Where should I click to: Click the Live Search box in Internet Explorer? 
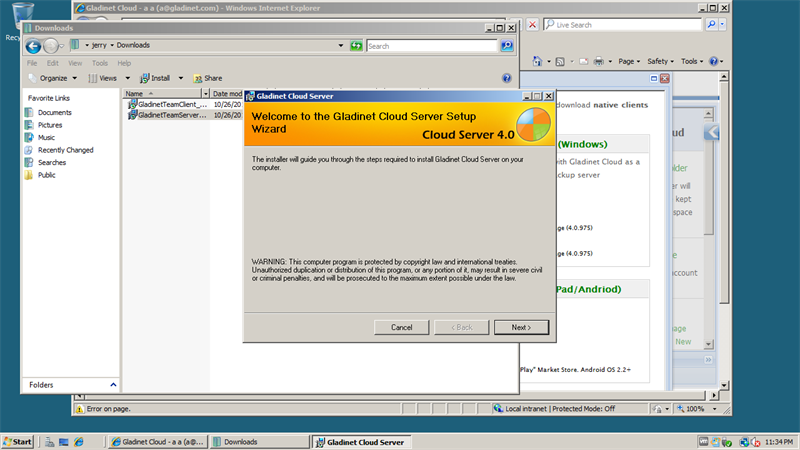(x=622, y=24)
